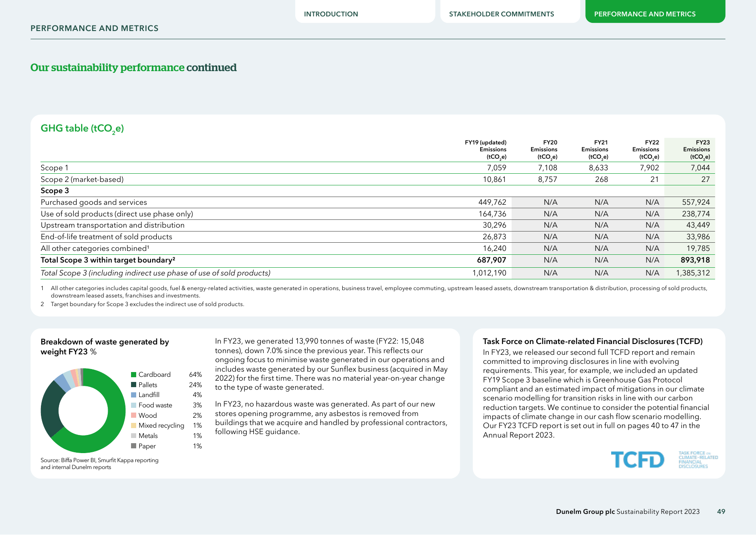Click 'All other categories combined' row label
This screenshot has height=535, width=756.
[95, 248]
